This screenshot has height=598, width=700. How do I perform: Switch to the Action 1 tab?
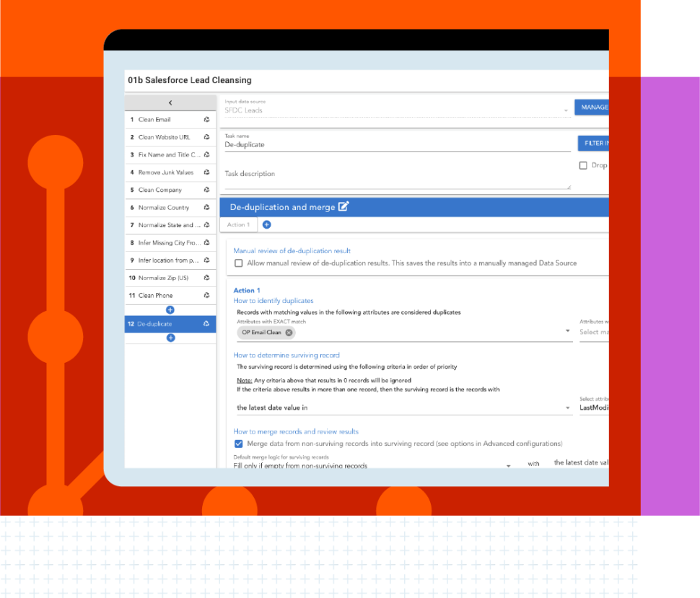click(x=238, y=224)
